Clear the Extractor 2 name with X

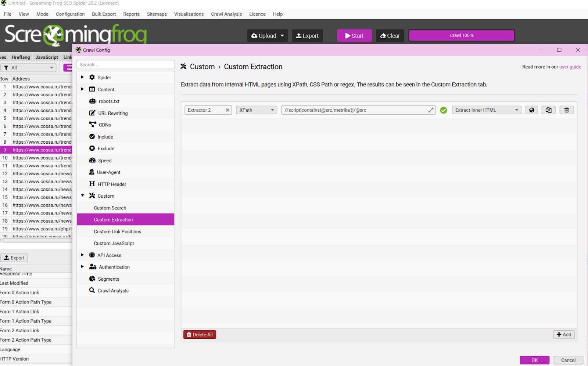[227, 110]
